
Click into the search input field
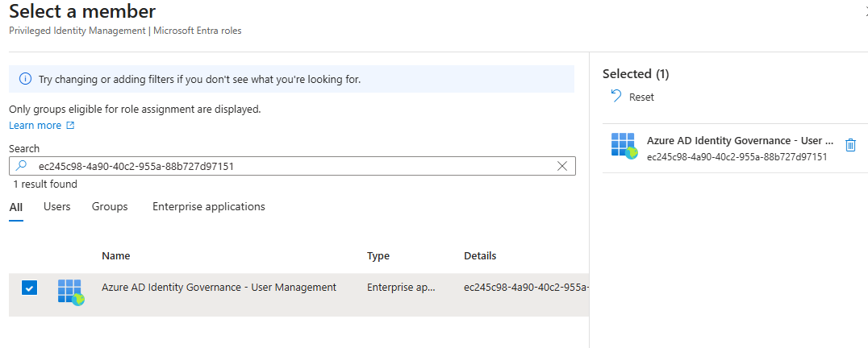(x=292, y=166)
